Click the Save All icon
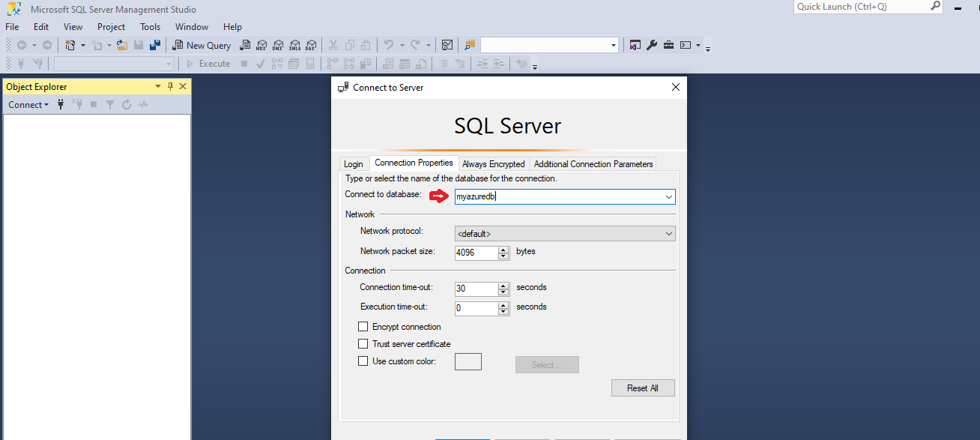980x440 pixels. (x=155, y=45)
